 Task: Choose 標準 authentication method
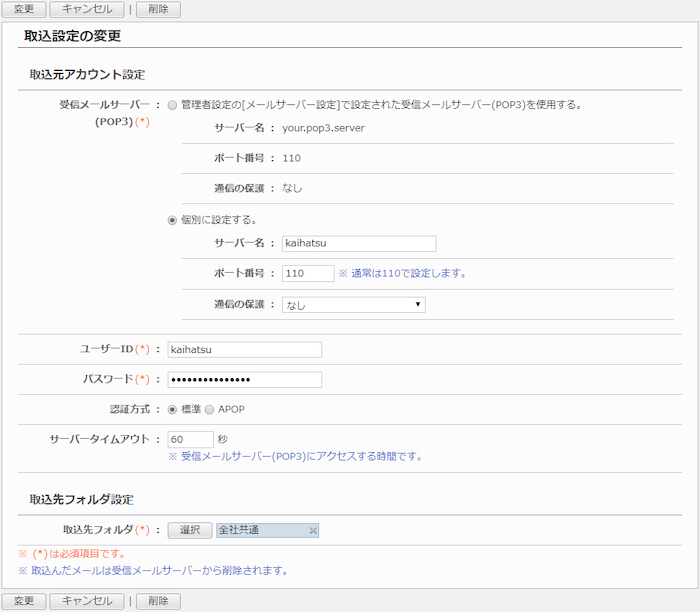pos(173,409)
